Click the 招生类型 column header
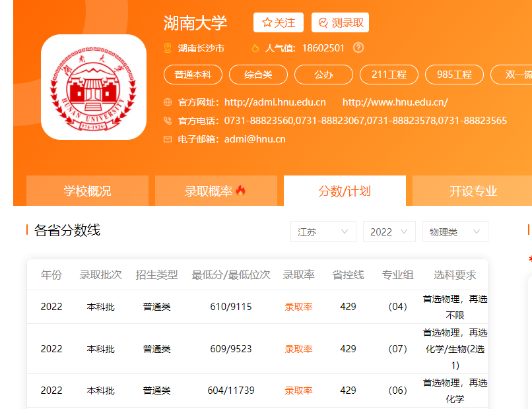 156,274
